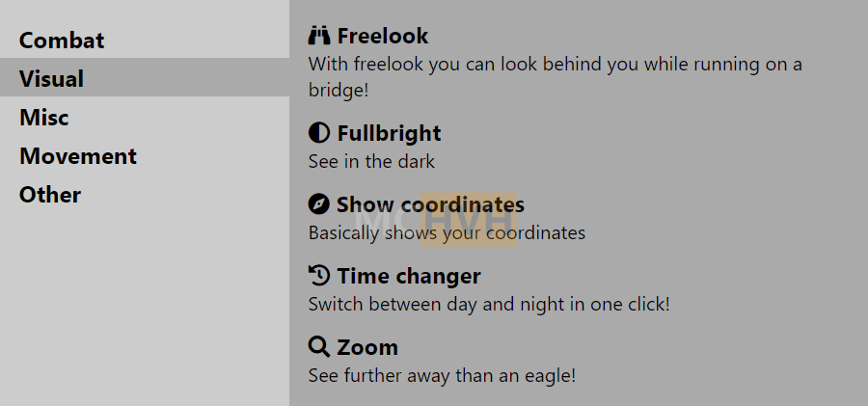Switch to the Misc category
This screenshot has height=406, width=868.
coord(44,118)
